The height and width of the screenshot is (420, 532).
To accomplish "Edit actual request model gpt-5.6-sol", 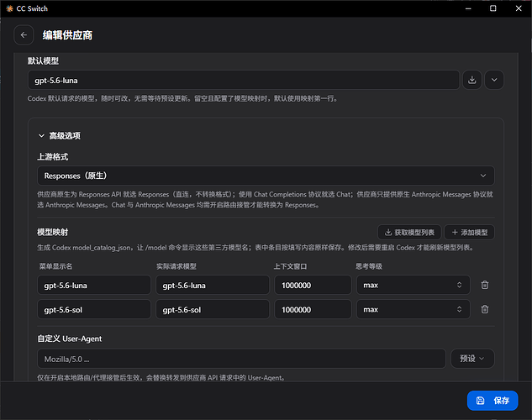I will (213, 309).
